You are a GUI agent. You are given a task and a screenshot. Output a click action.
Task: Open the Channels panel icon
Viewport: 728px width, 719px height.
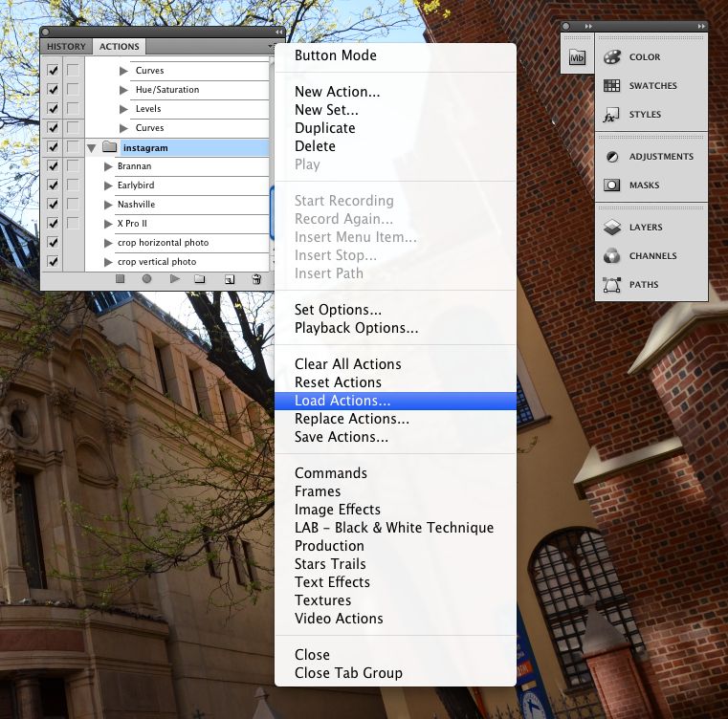611,255
